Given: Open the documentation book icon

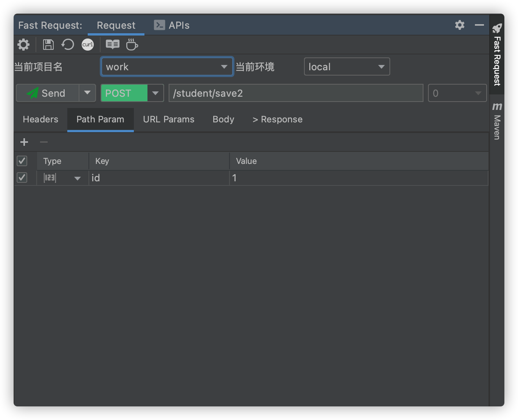Looking at the screenshot, I should click(x=112, y=45).
